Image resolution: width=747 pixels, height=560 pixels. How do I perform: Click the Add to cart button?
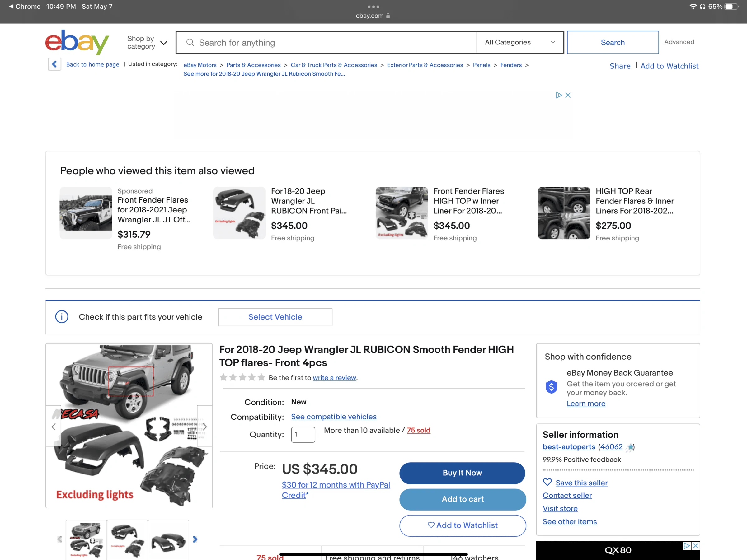coord(462,499)
